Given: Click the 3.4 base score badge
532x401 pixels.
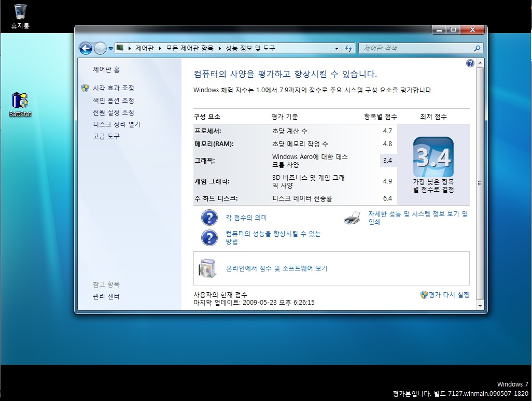Looking at the screenshot, I should coord(433,157).
